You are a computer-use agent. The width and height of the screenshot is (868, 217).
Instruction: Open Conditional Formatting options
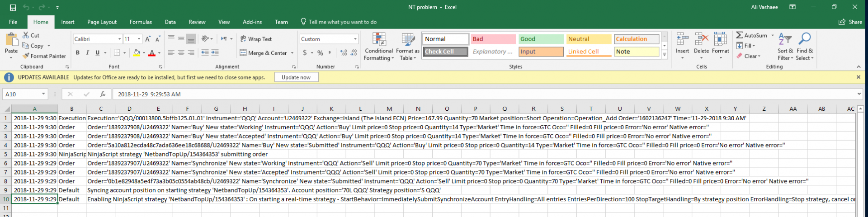(379, 46)
